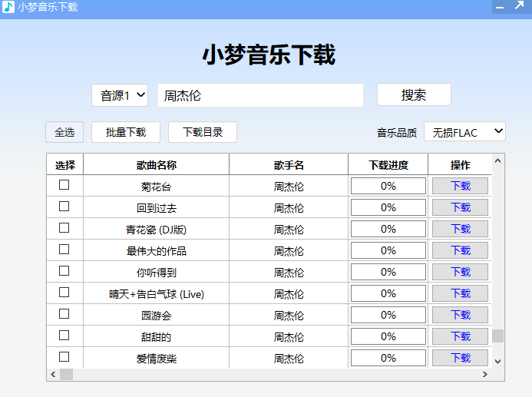The image size is (532, 397).
Task: Click the 0% progress in 你听得到 row
Action: 388,272
